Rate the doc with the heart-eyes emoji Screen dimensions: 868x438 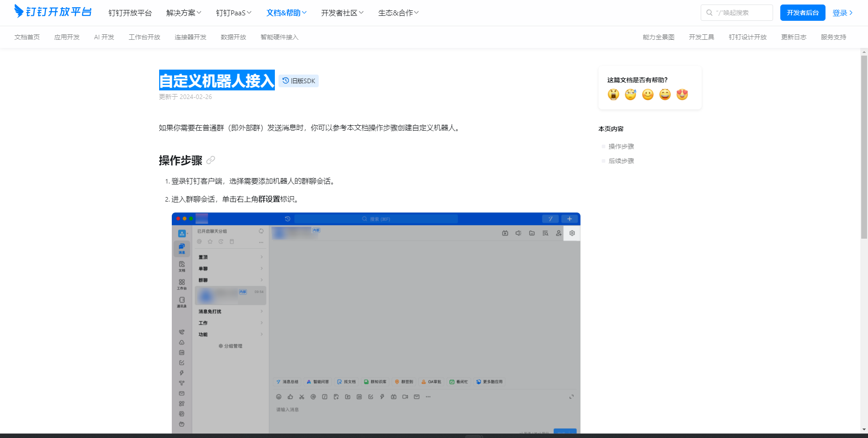[x=682, y=94]
